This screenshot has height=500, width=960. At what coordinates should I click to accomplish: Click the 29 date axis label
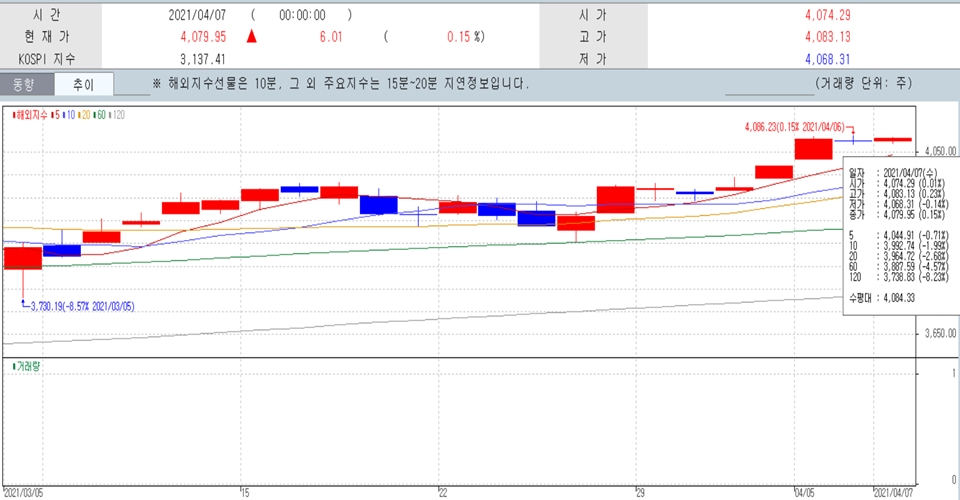640,493
